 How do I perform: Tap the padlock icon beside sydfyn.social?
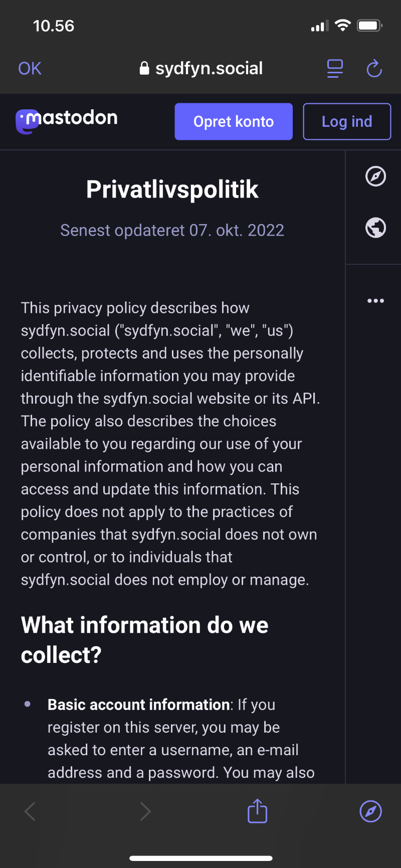coord(144,68)
